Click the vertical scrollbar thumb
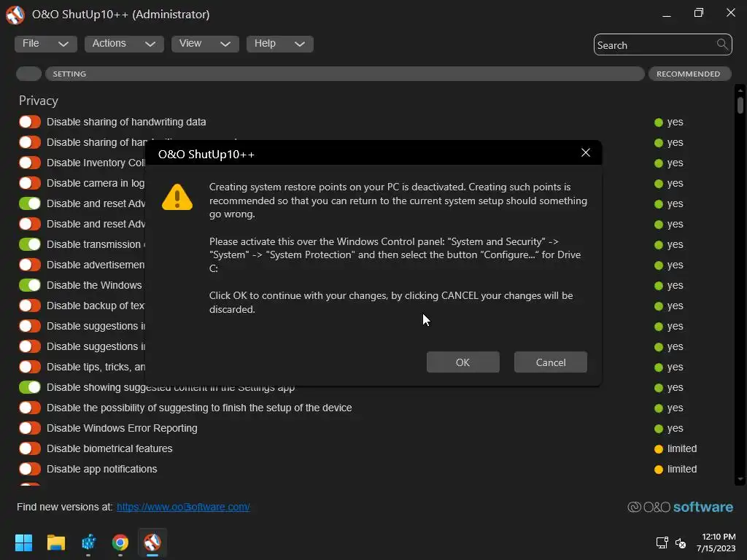 pos(740,105)
